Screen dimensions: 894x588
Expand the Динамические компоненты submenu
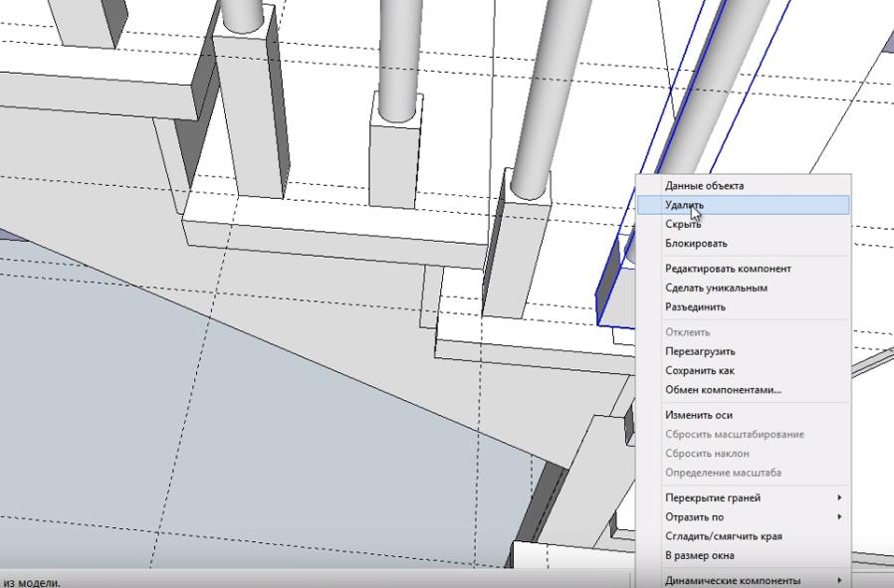pyautogui.click(x=732, y=580)
